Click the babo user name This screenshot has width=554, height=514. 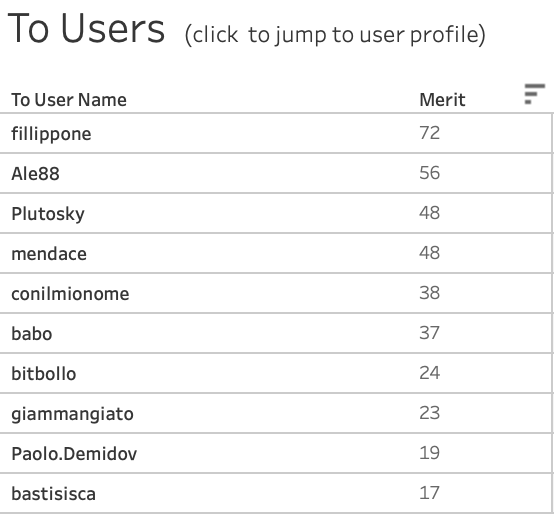coord(32,334)
